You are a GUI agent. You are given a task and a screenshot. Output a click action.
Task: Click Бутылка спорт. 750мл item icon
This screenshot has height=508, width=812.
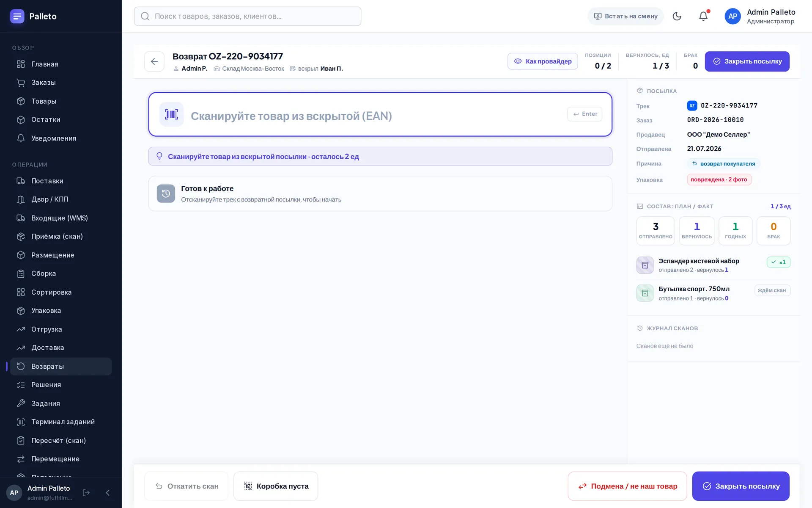click(645, 293)
